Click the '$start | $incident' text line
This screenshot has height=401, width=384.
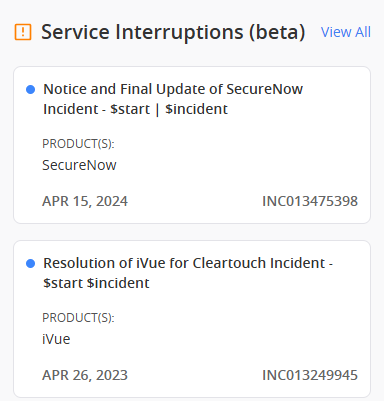tap(169, 109)
